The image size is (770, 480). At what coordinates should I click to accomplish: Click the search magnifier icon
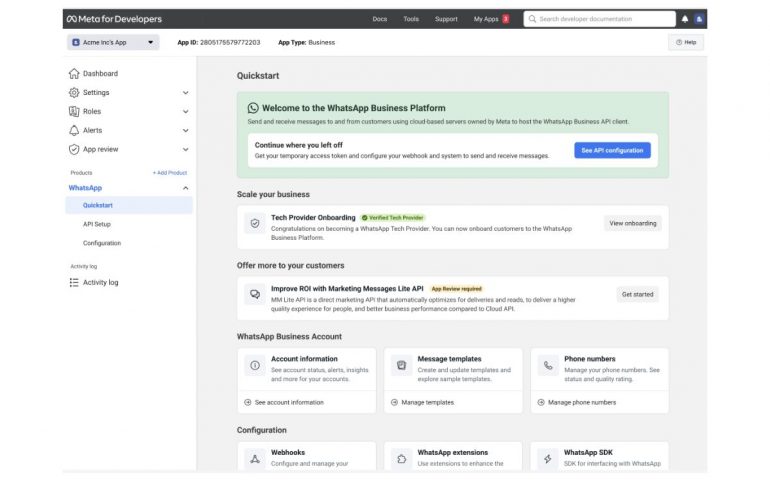532,19
